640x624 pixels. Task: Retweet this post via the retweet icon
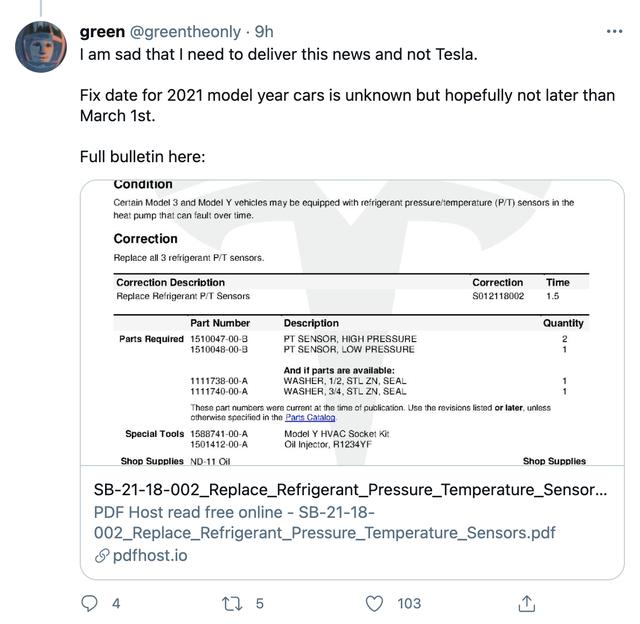232,604
